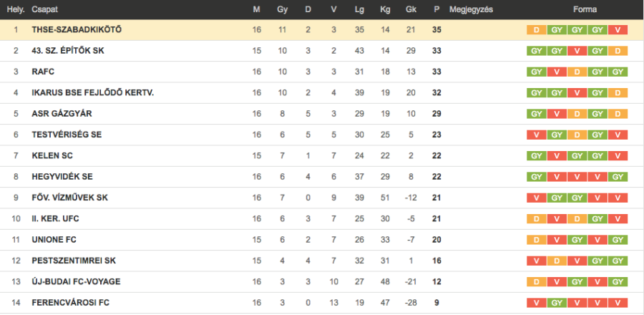Click the Gk goal difference header

pos(411,10)
